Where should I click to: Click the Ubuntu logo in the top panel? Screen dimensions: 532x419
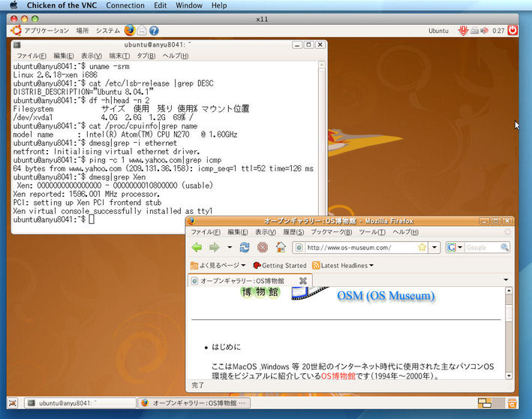tap(16, 30)
